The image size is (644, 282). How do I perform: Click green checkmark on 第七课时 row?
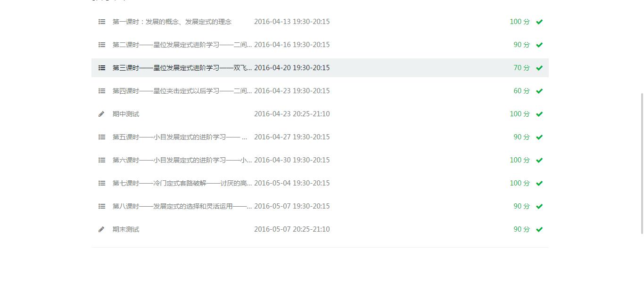pos(539,183)
